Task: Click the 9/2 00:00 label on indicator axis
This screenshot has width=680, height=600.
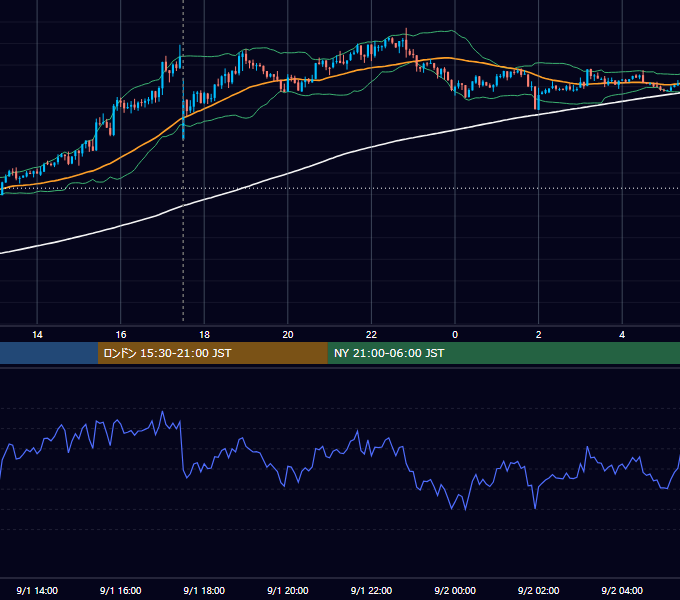Action: click(x=455, y=591)
